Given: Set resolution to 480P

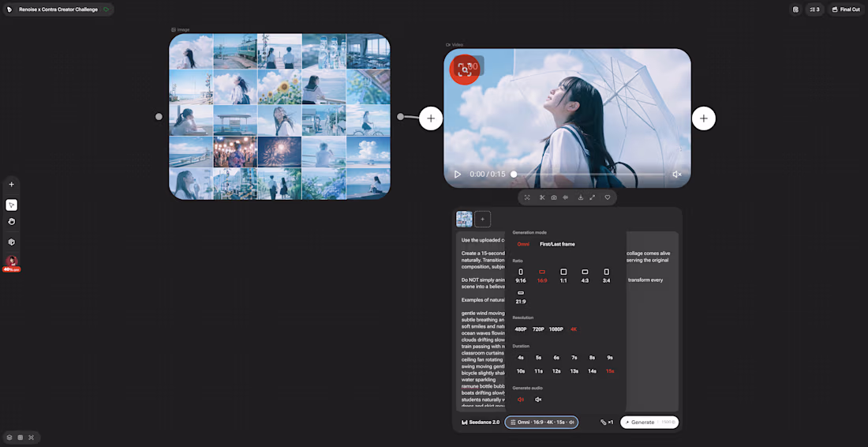Looking at the screenshot, I should click(520, 329).
